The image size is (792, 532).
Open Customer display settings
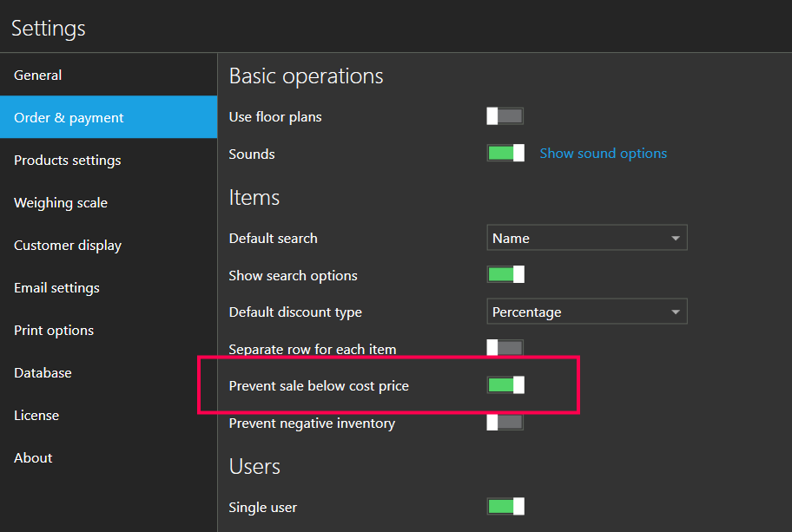[x=68, y=246]
